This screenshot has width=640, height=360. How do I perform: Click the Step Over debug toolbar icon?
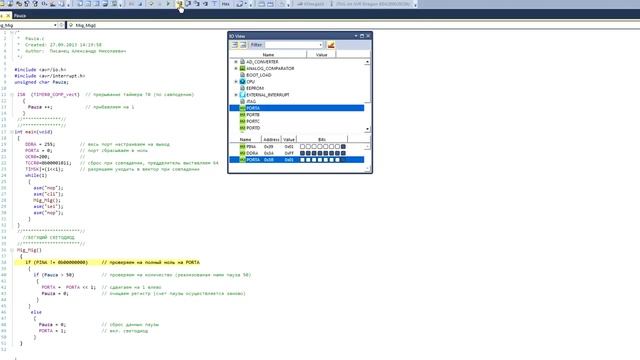[188, 4]
